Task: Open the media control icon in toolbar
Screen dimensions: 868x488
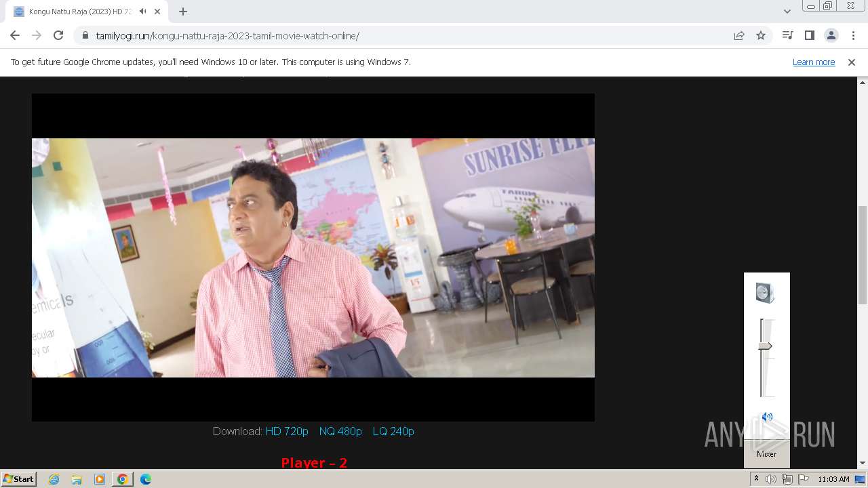Action: [x=787, y=35]
